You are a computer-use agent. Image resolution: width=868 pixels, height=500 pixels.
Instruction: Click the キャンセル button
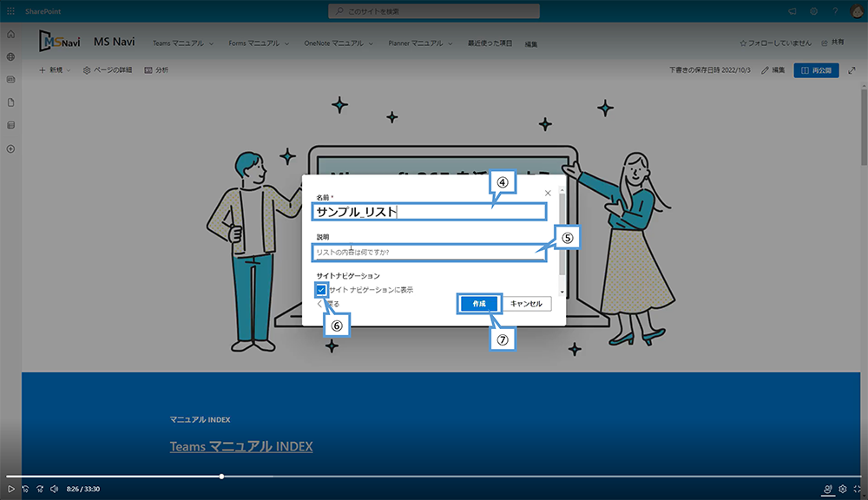click(527, 304)
